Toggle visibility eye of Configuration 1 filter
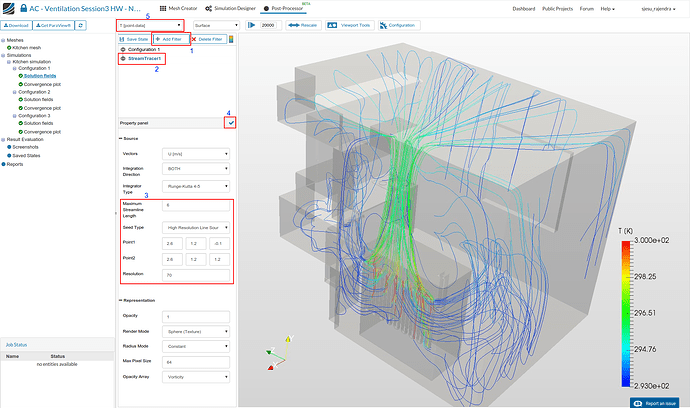This screenshot has height=408, width=690. 123,49
